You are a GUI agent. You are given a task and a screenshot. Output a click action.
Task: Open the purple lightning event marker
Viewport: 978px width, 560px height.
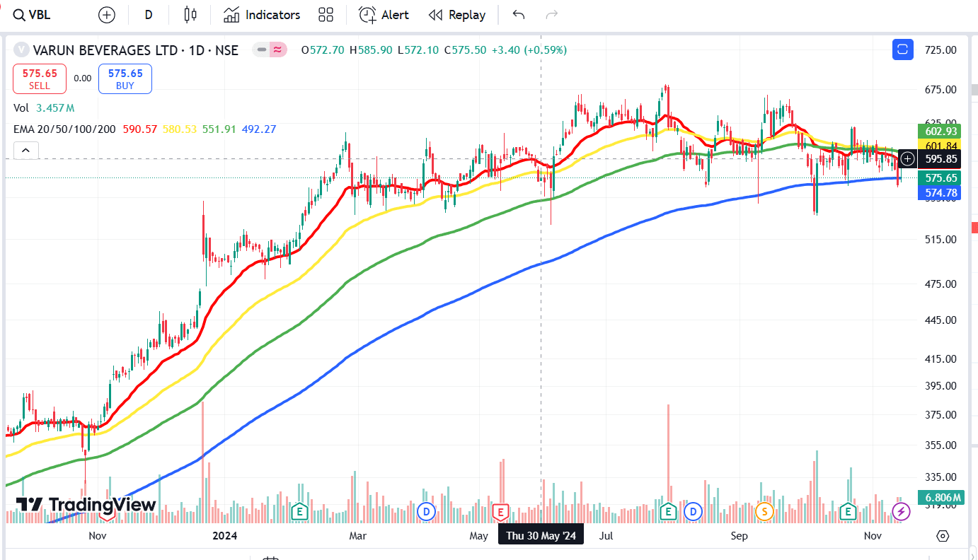pos(901,511)
